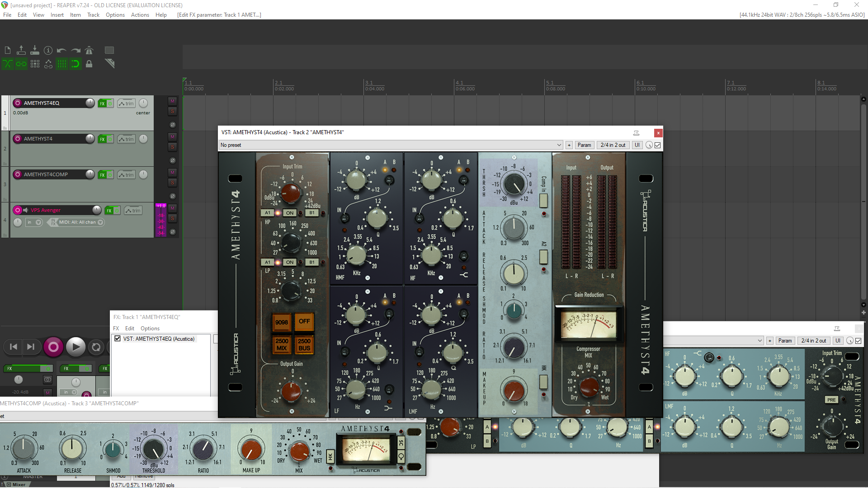The height and width of the screenshot is (488, 868).
Task: Open the 2/4 in 2 out pin menu
Action: [613, 145]
